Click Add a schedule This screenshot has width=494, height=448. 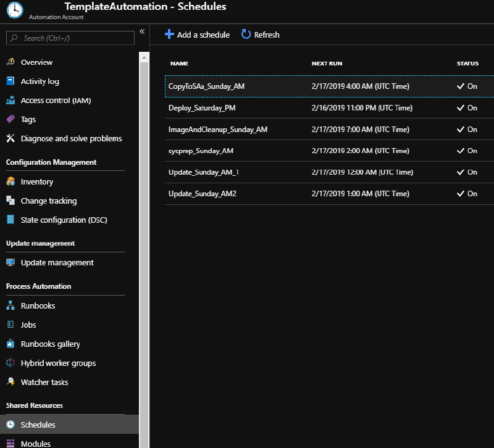tap(197, 35)
